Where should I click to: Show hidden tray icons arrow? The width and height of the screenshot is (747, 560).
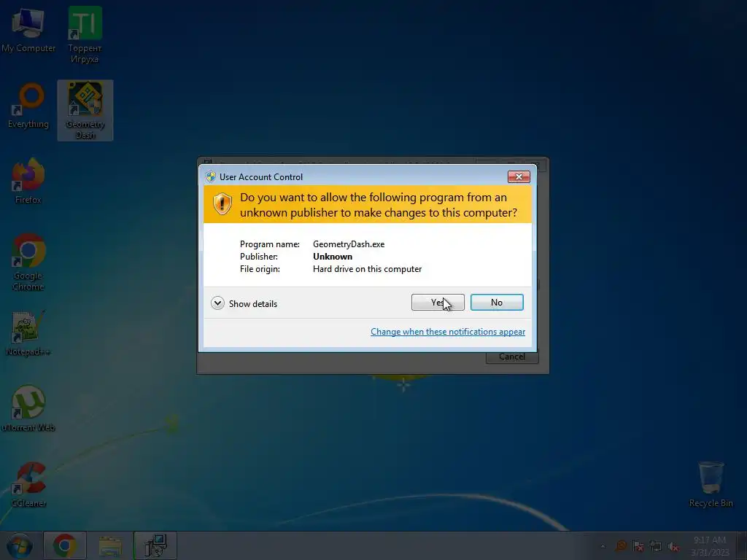point(603,546)
